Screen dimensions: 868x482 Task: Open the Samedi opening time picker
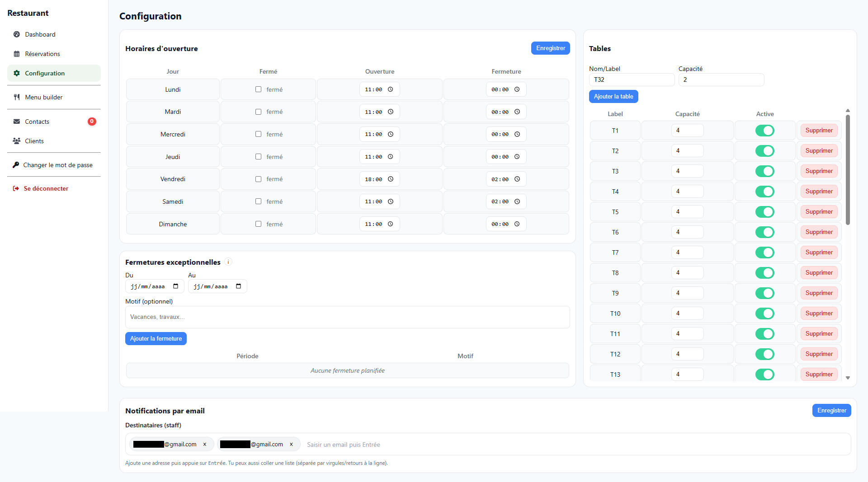coord(390,201)
